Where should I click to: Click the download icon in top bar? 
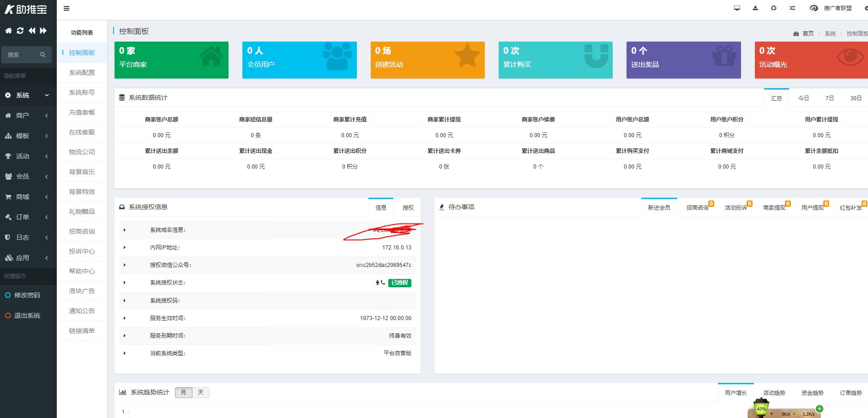pos(755,8)
